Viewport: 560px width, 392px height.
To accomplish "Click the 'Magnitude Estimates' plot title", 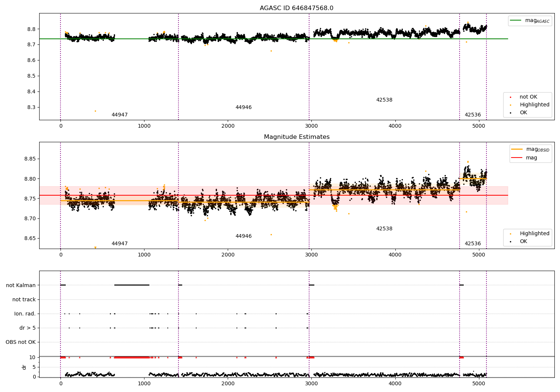I will pyautogui.click(x=296, y=137).
